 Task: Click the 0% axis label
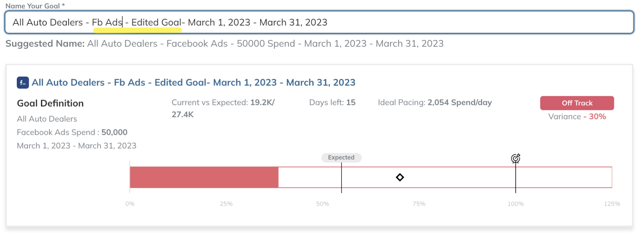click(x=130, y=204)
